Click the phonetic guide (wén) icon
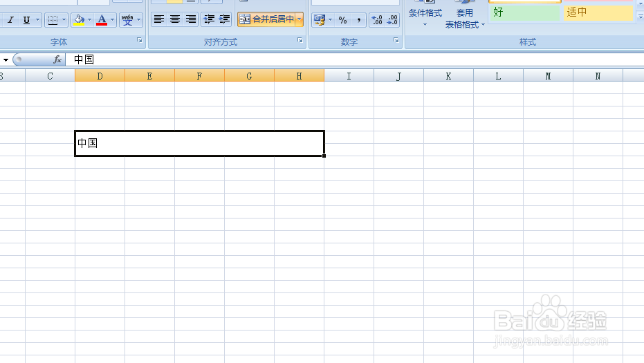 coord(127,20)
